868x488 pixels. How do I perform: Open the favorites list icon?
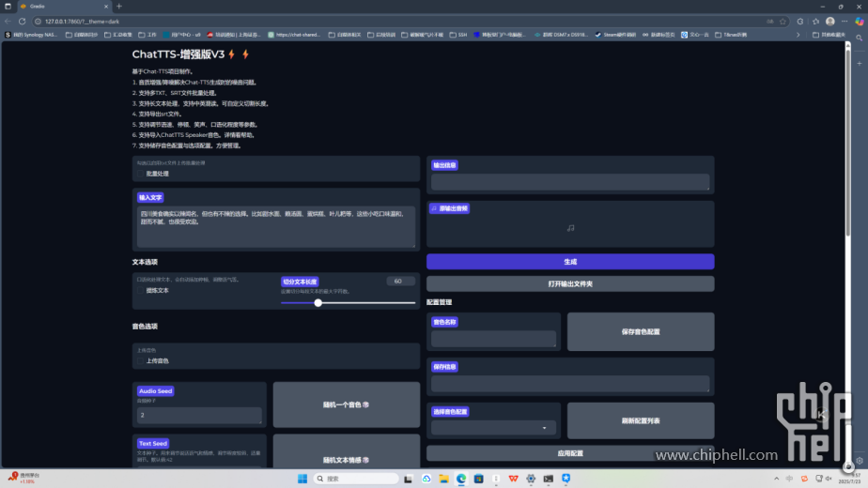(815, 22)
